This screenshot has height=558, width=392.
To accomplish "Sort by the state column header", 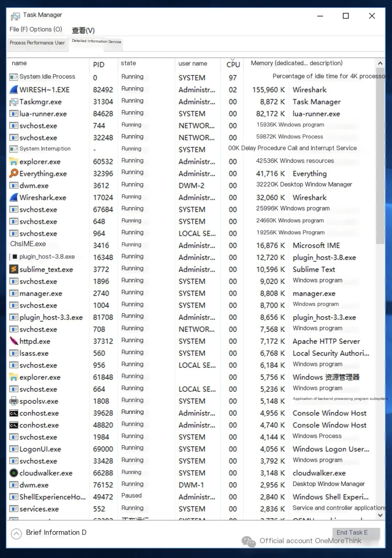I will (128, 63).
